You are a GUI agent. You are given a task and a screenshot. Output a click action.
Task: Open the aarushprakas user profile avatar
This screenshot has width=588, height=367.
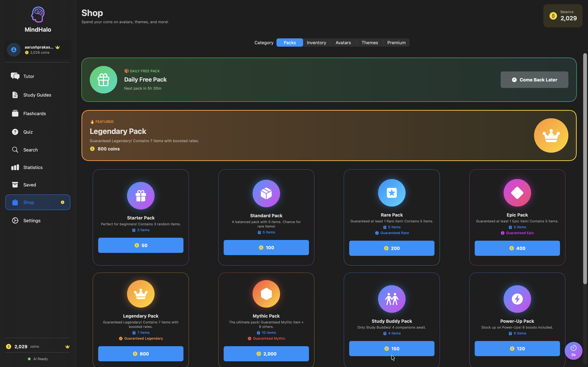13,50
